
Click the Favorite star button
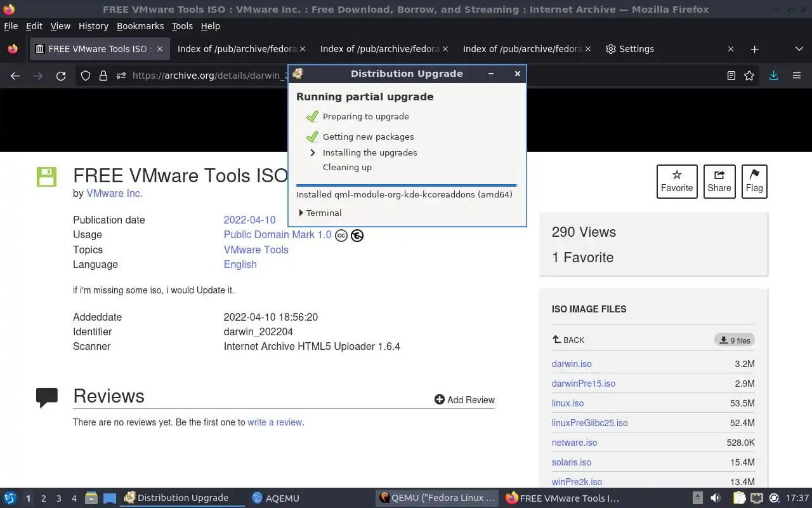677,181
